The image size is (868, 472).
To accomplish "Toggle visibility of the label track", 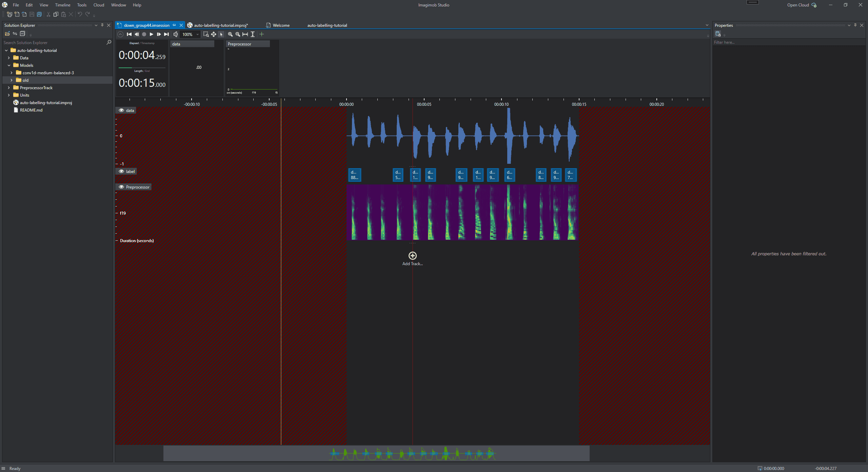I will (x=121, y=171).
